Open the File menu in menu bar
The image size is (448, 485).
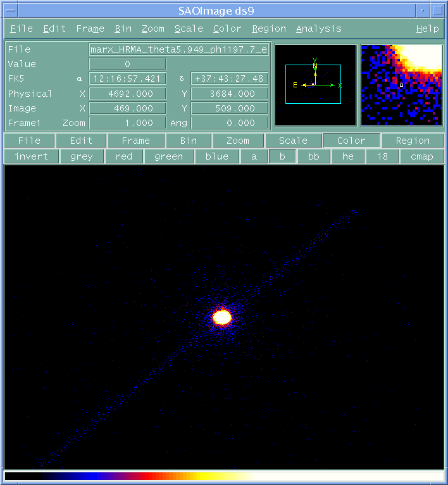coord(22,28)
